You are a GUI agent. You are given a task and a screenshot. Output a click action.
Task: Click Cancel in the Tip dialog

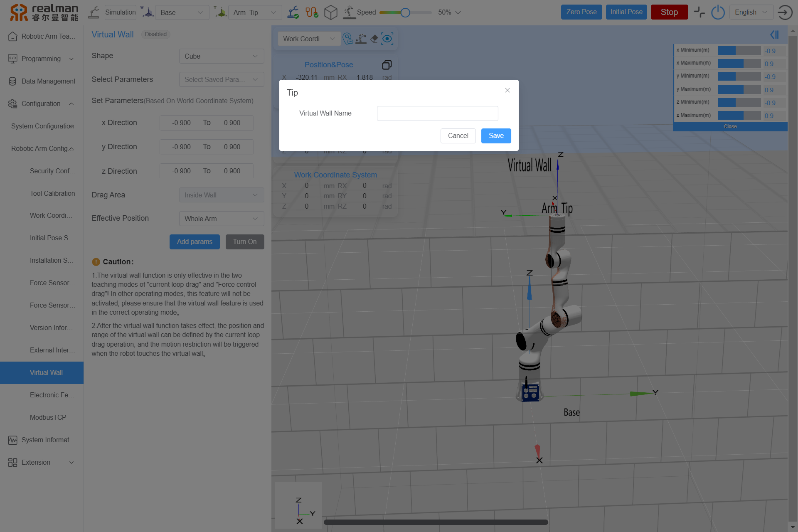[458, 136]
